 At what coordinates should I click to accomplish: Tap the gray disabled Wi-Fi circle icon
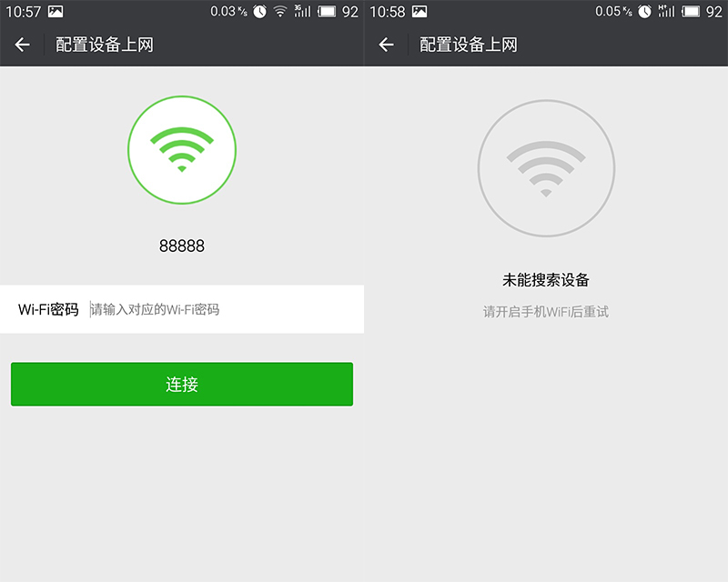click(x=546, y=168)
